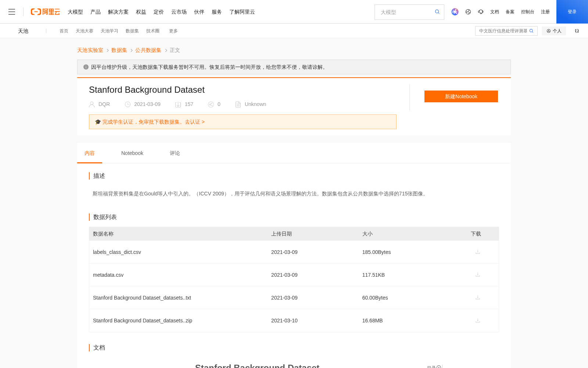Image resolution: width=588 pixels, height=368 pixels.
Task: Open 天池大赛 navigation item
Action: click(x=85, y=31)
